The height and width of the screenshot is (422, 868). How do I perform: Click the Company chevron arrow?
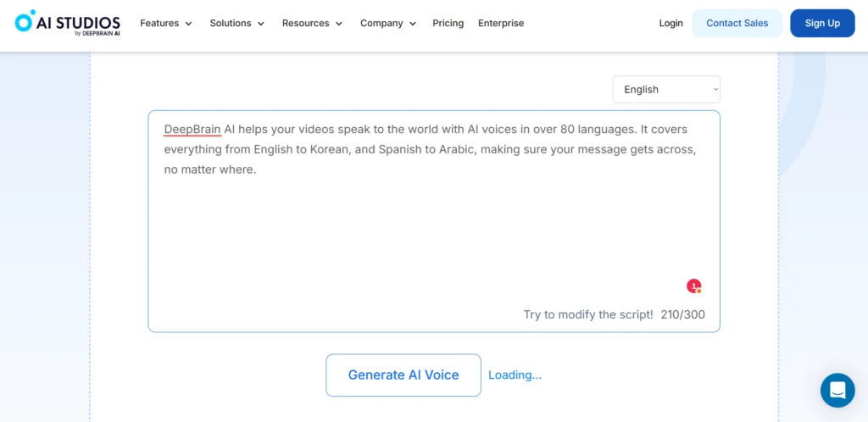click(413, 24)
